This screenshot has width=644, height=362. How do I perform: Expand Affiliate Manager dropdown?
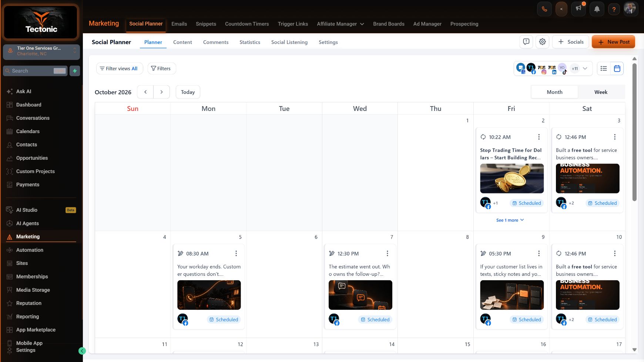341,24
